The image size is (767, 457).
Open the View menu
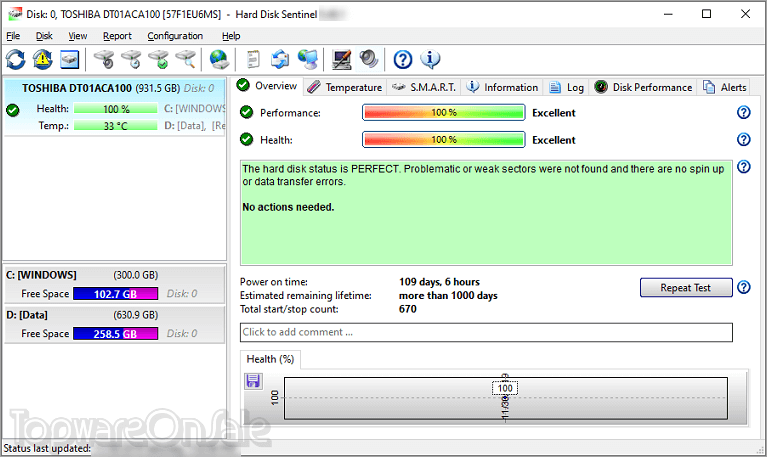[x=77, y=36]
